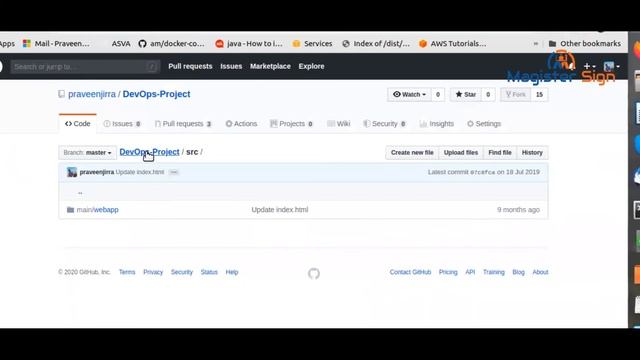Click the main/webapp folder icon
Viewport: 640px width, 360px height.
(x=71, y=210)
